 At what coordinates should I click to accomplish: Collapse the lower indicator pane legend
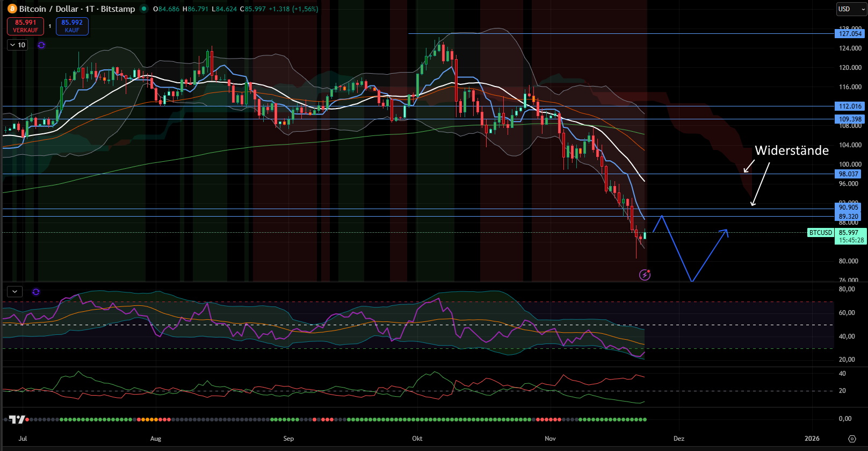15,292
